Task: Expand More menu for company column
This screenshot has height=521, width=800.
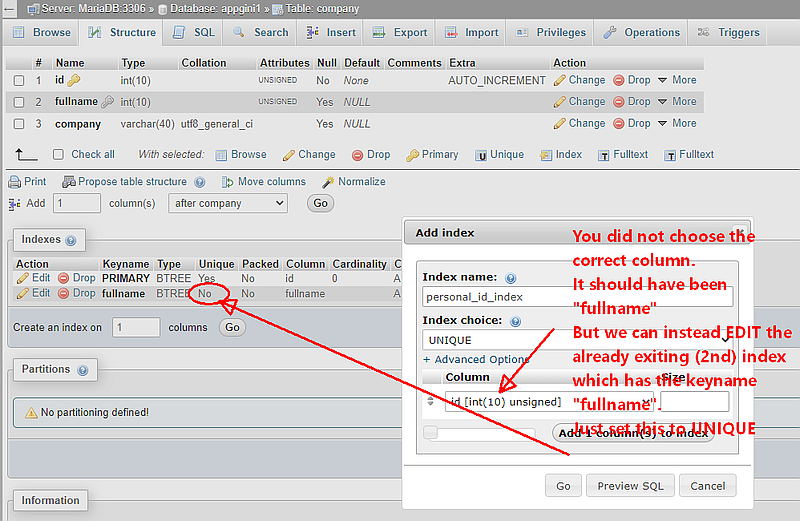Action: coord(677,123)
